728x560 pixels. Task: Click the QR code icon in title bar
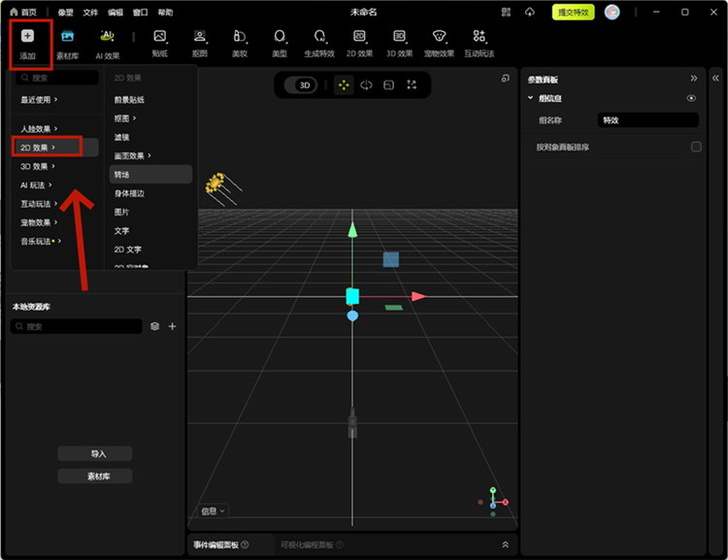(x=506, y=12)
